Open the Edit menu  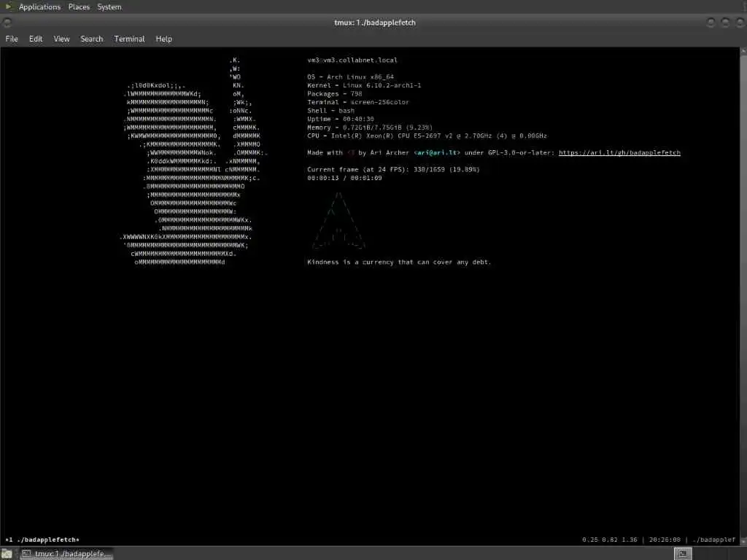point(36,39)
